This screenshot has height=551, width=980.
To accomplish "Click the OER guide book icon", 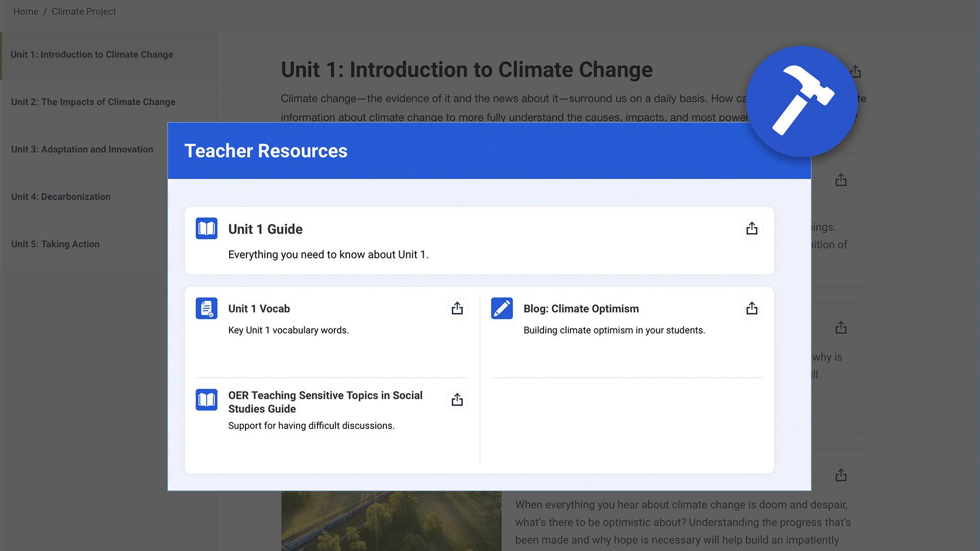I will tap(206, 399).
